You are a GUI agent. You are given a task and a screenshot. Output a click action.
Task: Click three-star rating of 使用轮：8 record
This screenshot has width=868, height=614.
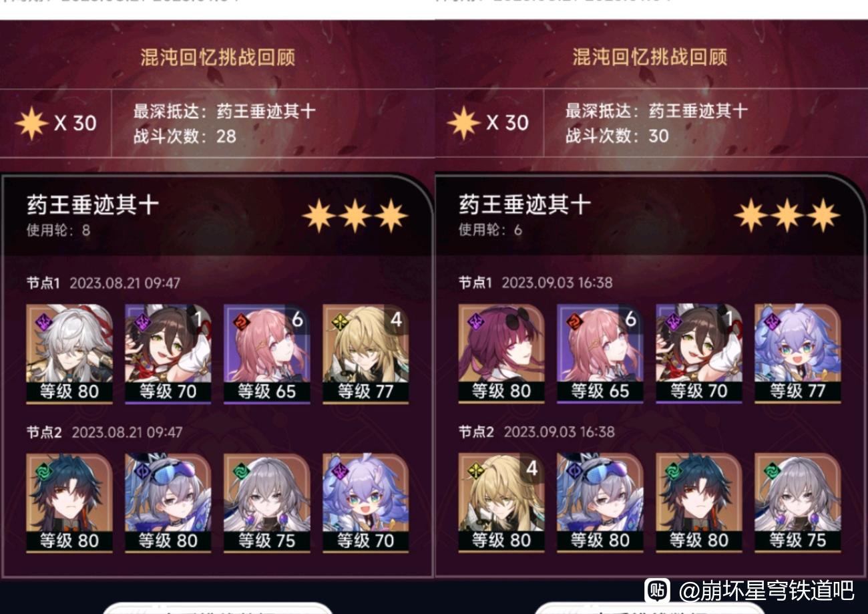[355, 216]
